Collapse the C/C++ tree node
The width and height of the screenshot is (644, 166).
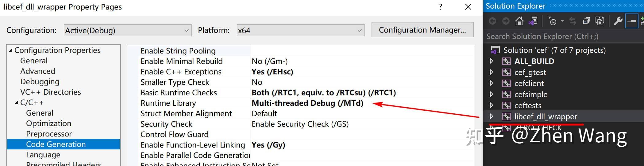(x=17, y=102)
